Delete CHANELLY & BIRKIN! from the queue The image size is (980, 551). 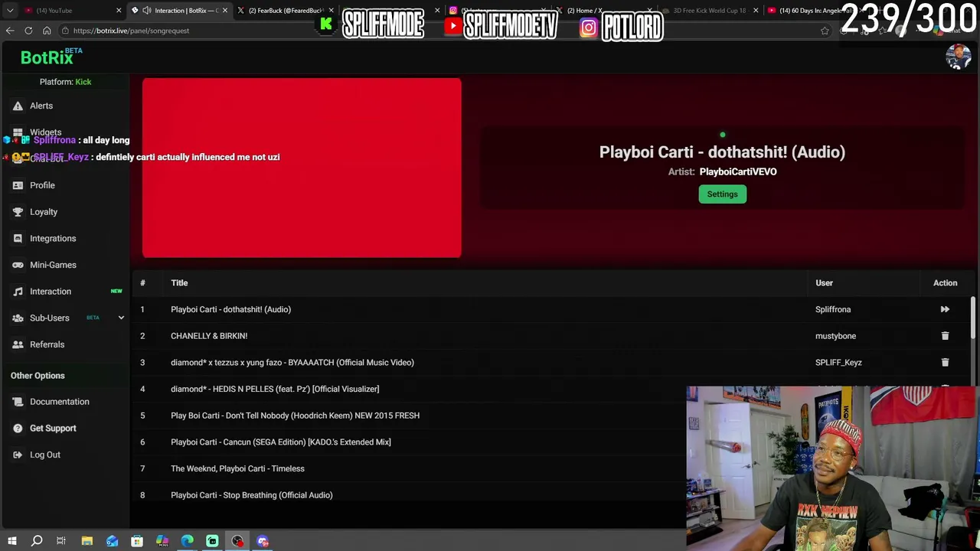pyautogui.click(x=945, y=336)
